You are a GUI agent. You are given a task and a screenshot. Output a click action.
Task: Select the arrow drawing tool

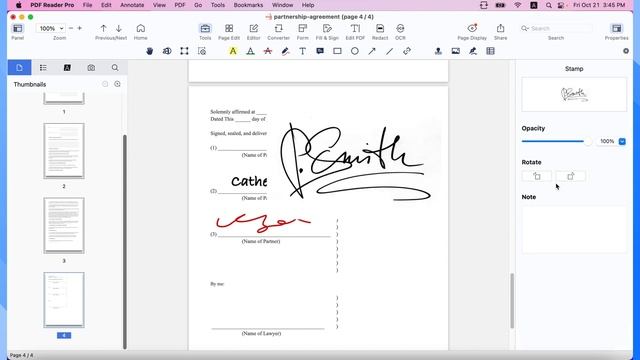click(x=372, y=51)
